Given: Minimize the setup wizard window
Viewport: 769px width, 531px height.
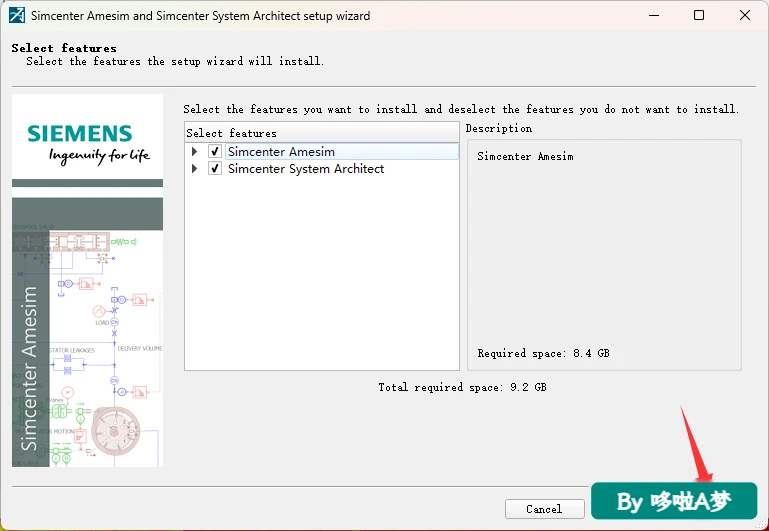Looking at the screenshot, I should tap(654, 16).
